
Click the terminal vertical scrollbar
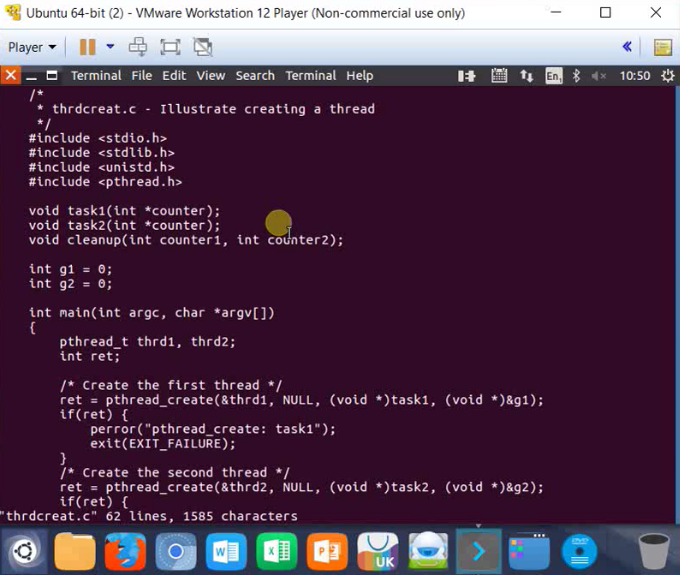click(x=677, y=304)
